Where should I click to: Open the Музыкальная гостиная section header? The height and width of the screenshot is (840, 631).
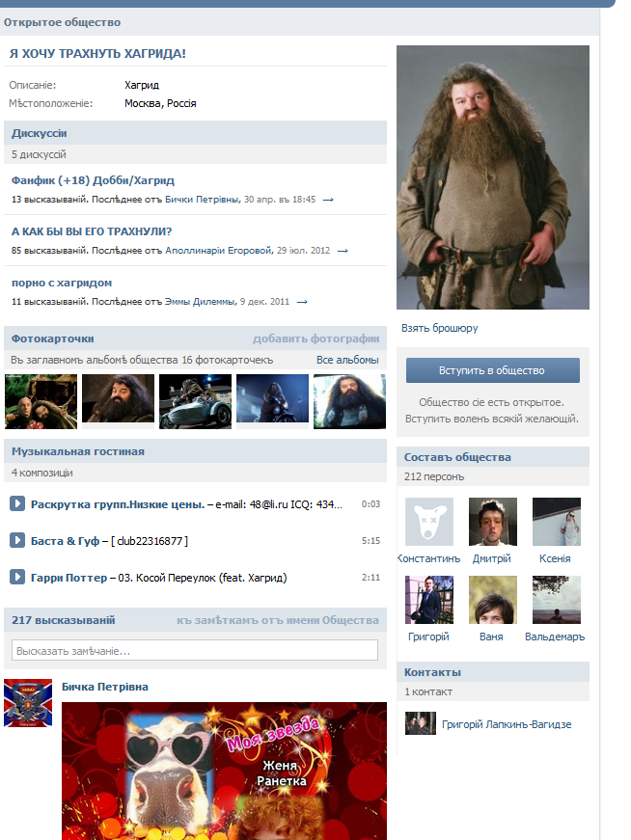[78, 451]
